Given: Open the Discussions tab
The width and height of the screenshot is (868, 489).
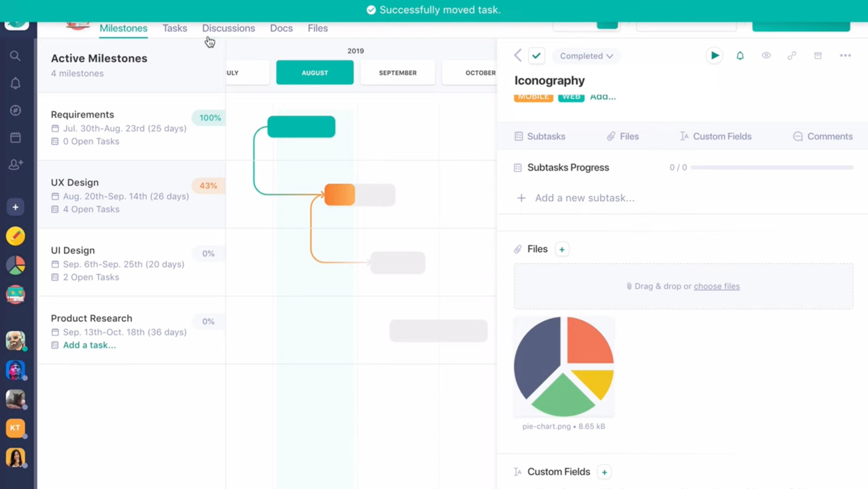Looking at the screenshot, I should 228,28.
